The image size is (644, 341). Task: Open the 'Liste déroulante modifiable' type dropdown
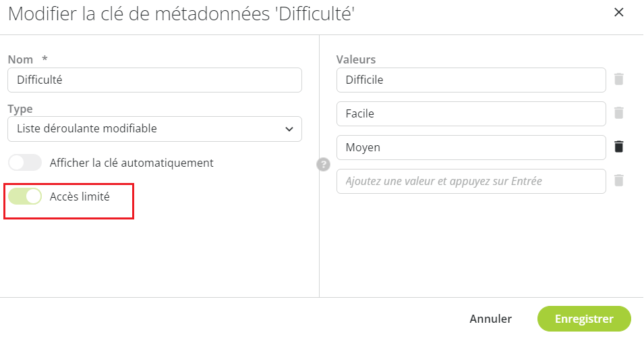[x=155, y=129]
